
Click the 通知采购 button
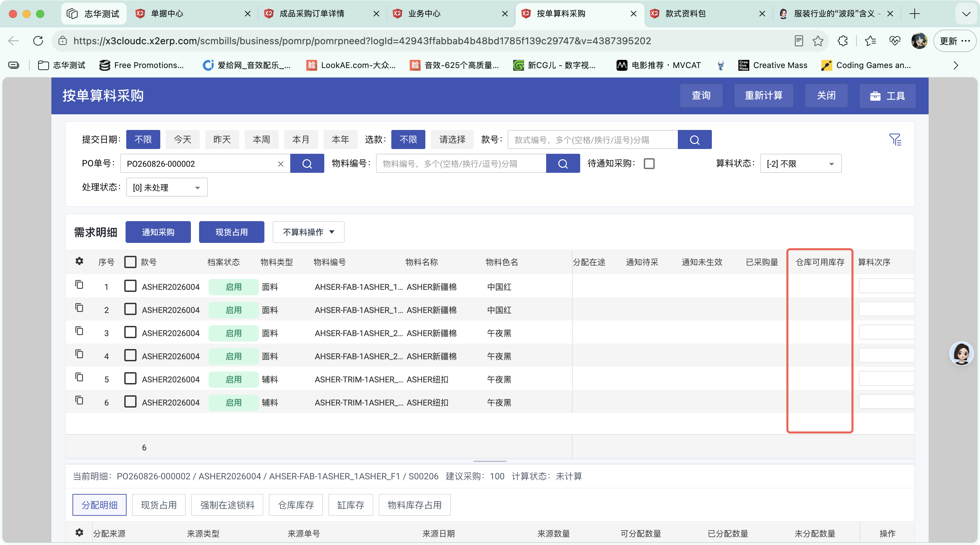[158, 232]
